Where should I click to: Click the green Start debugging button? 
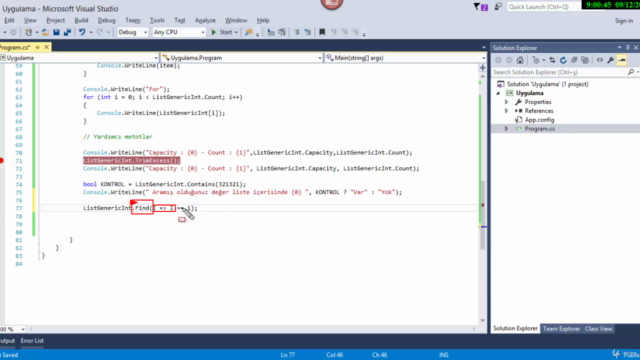[x=222, y=32]
